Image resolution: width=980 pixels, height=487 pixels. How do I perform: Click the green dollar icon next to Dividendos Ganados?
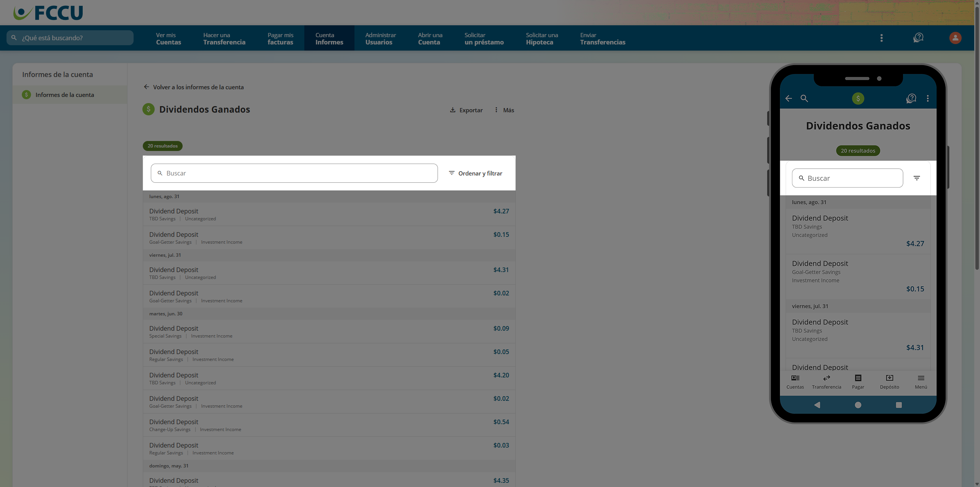pos(149,109)
